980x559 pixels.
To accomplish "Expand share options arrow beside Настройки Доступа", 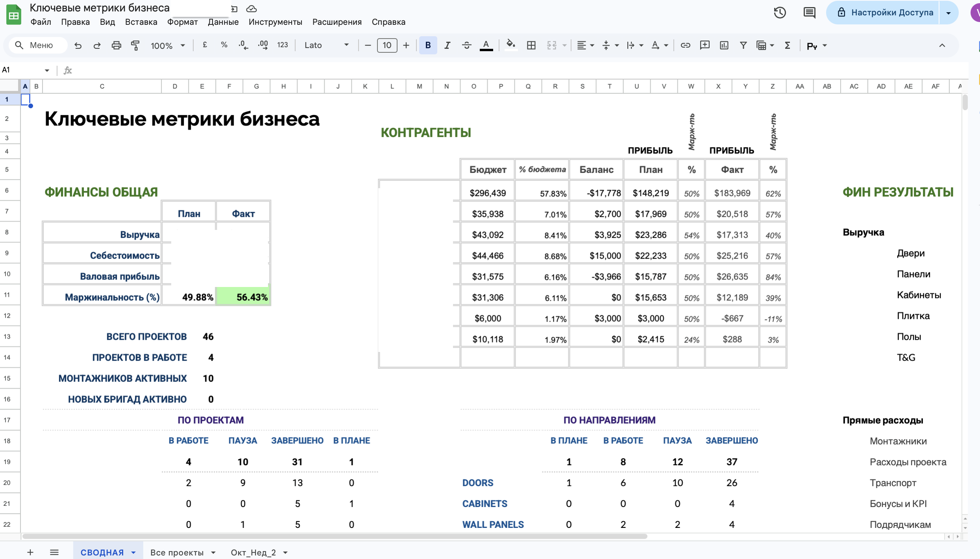I will tap(949, 13).
